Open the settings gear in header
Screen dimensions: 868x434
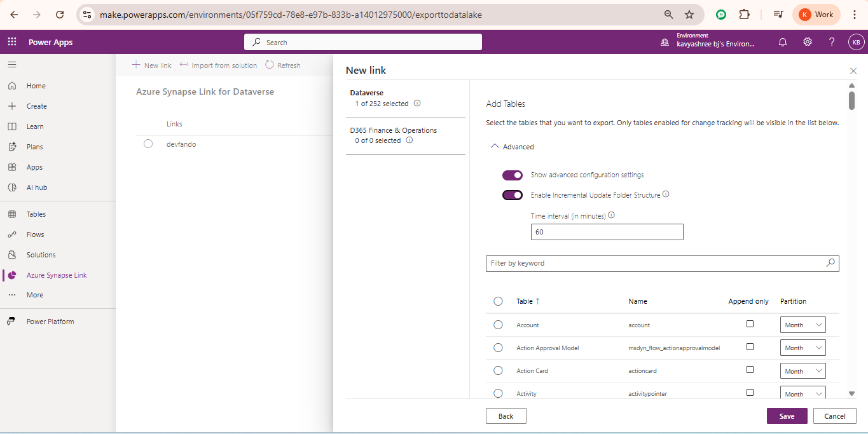click(x=807, y=42)
